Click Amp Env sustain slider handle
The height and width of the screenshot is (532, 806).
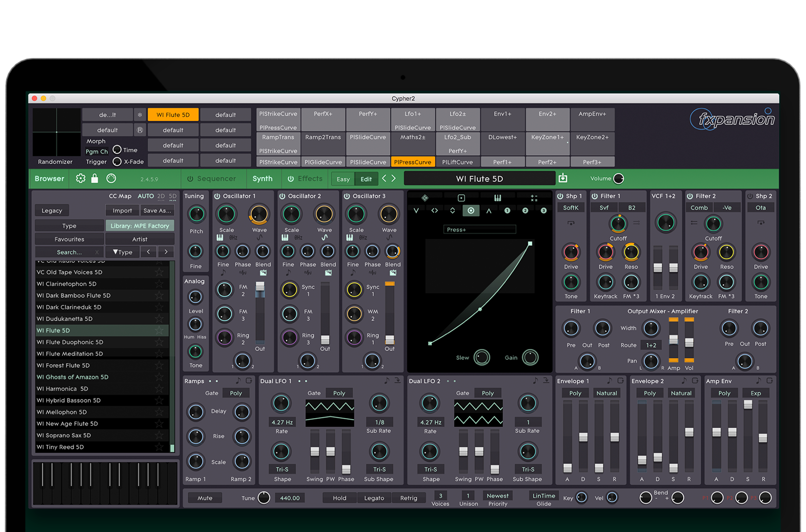(x=748, y=405)
